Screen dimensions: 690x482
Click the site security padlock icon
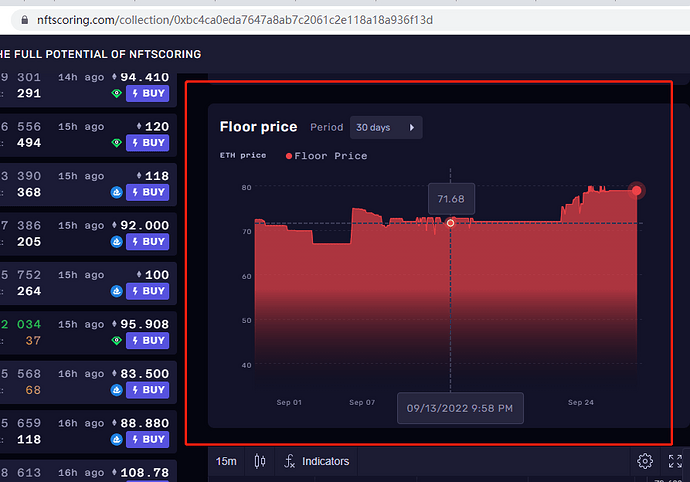[25, 20]
